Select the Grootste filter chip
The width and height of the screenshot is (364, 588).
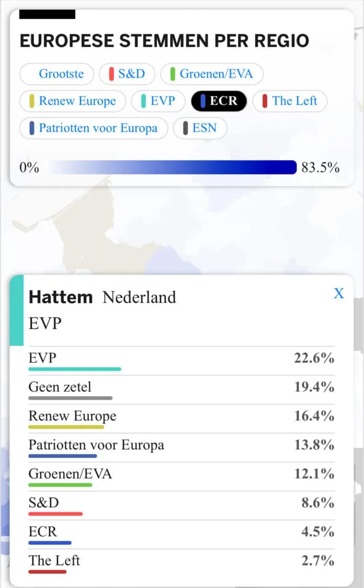56,74
